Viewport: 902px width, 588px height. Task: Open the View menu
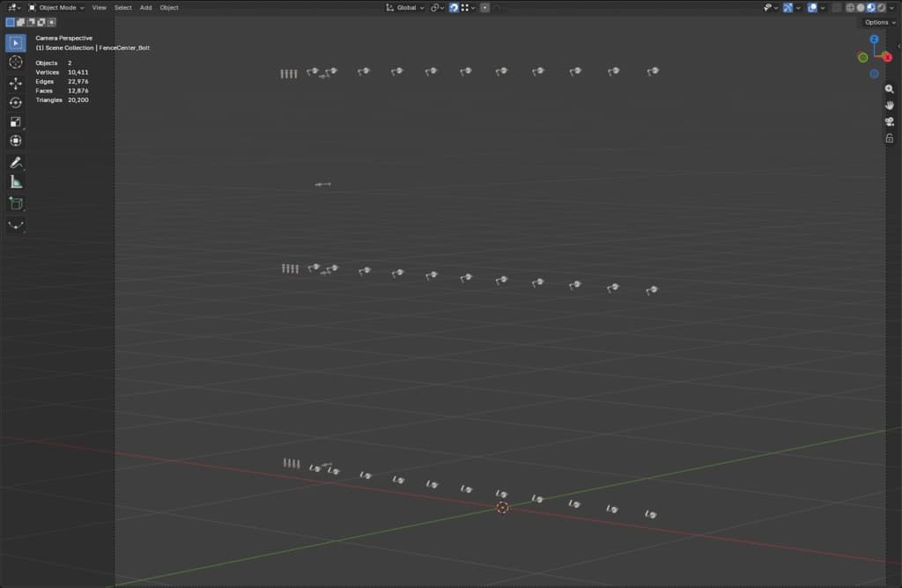99,7
